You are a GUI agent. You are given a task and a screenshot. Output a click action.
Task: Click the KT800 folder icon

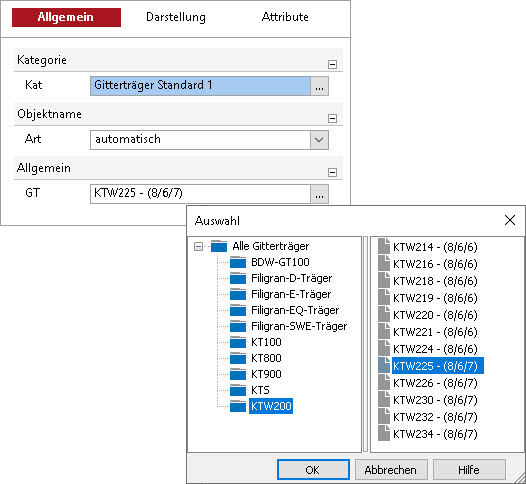tap(238, 358)
